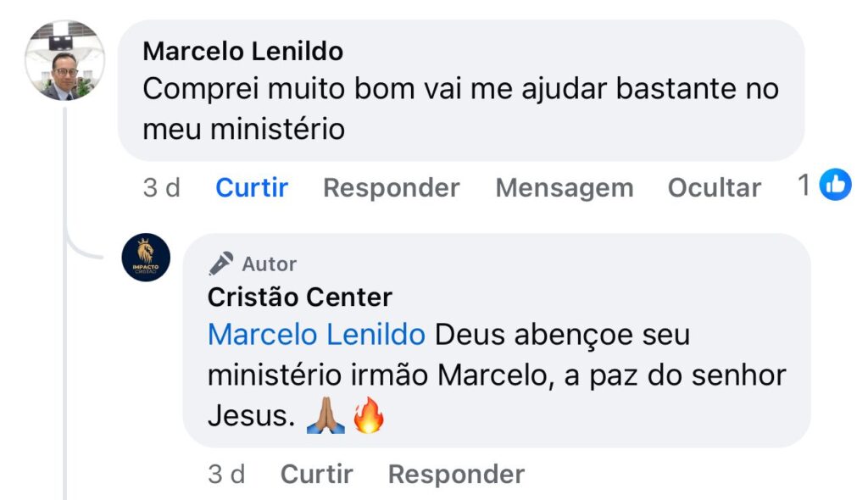This screenshot has height=500, width=868.
Task: View the reaction count number 1
Action: pyautogui.click(x=804, y=186)
